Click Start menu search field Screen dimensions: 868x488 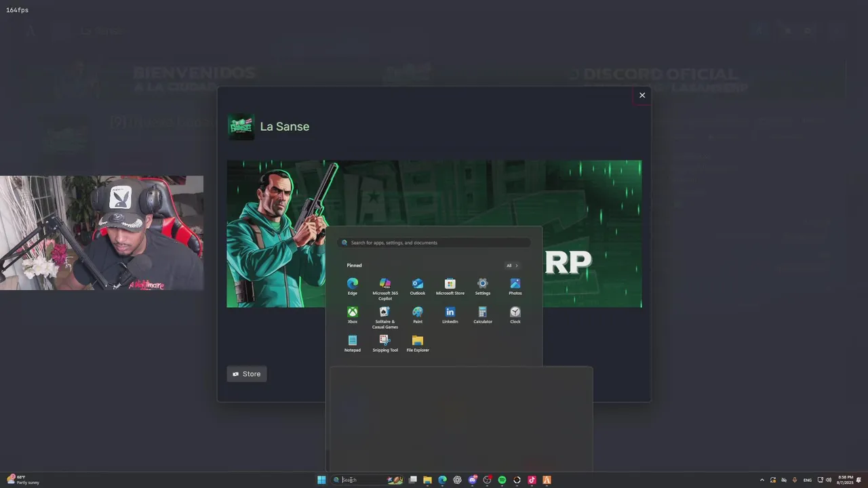[x=435, y=243]
